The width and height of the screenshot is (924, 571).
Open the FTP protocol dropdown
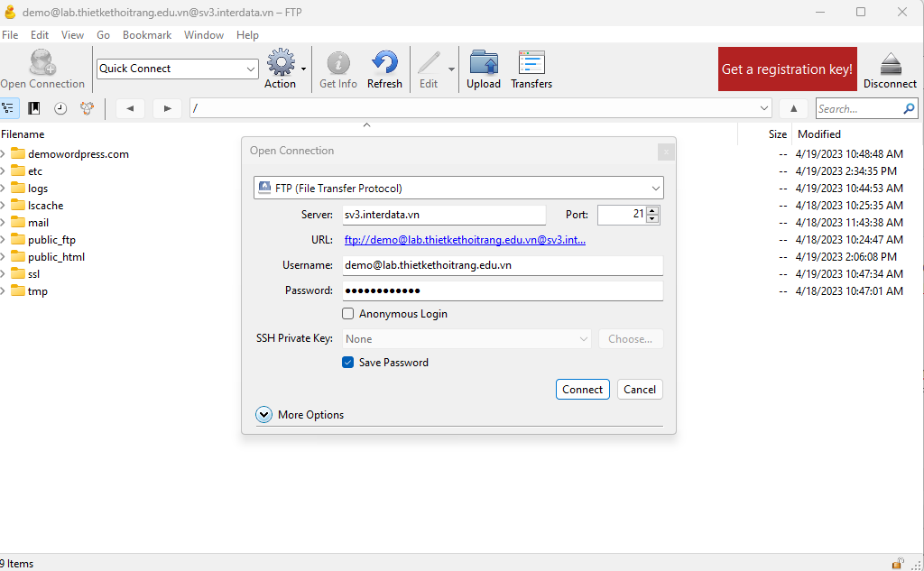point(656,189)
